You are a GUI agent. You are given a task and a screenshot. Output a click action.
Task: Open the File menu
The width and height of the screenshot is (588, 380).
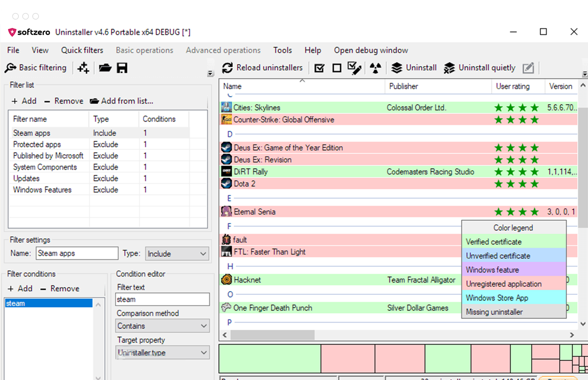click(13, 50)
